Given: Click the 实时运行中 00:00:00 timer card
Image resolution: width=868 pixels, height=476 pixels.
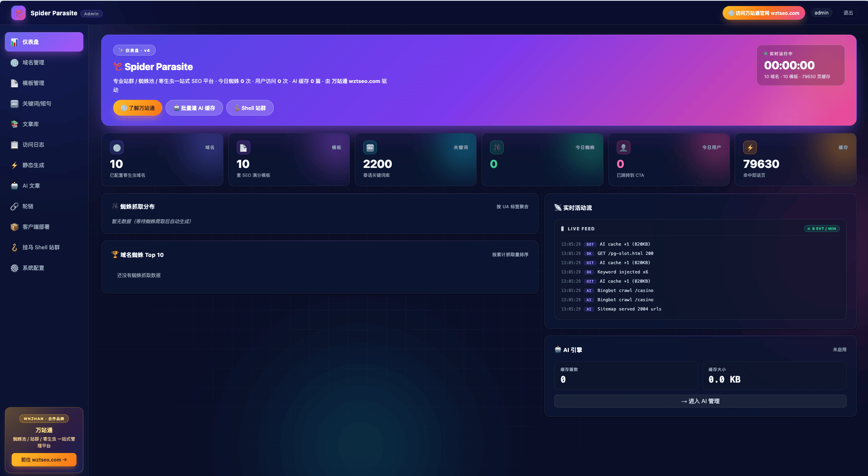Looking at the screenshot, I should 801,65.
